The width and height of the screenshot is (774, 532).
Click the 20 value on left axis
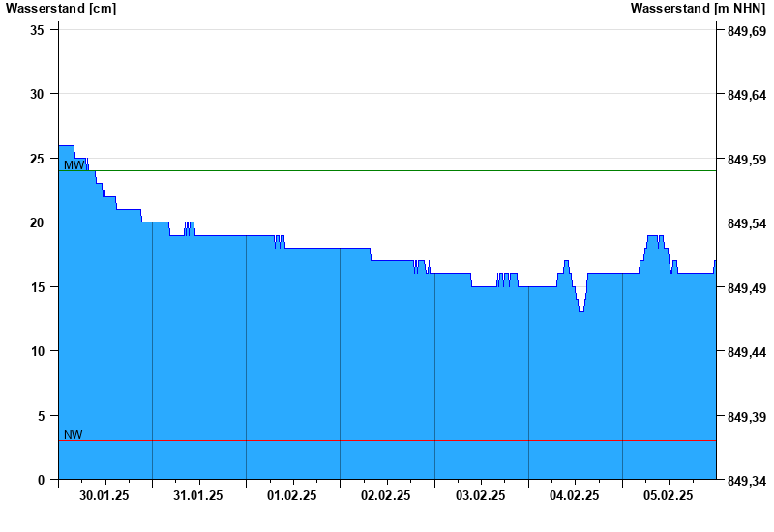pos(37,222)
